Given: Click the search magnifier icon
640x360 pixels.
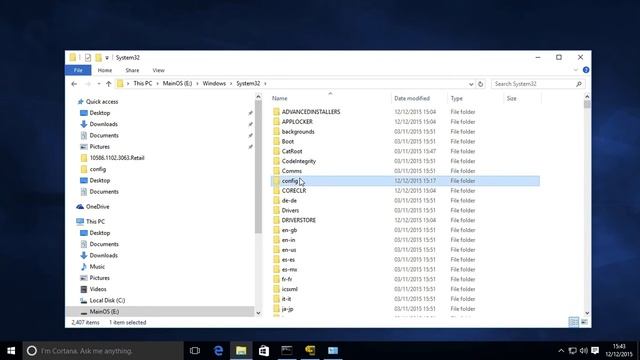Looking at the screenshot, I should [579, 84].
